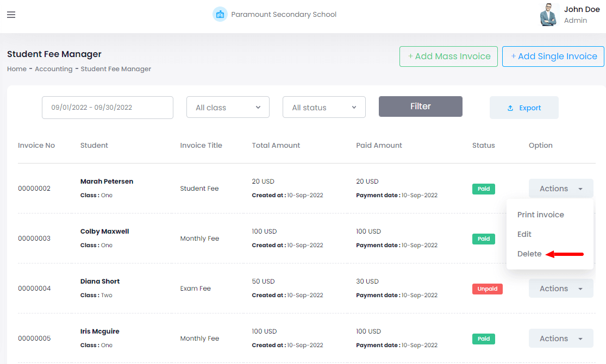Open the hamburger sidebar menu

coord(11,15)
